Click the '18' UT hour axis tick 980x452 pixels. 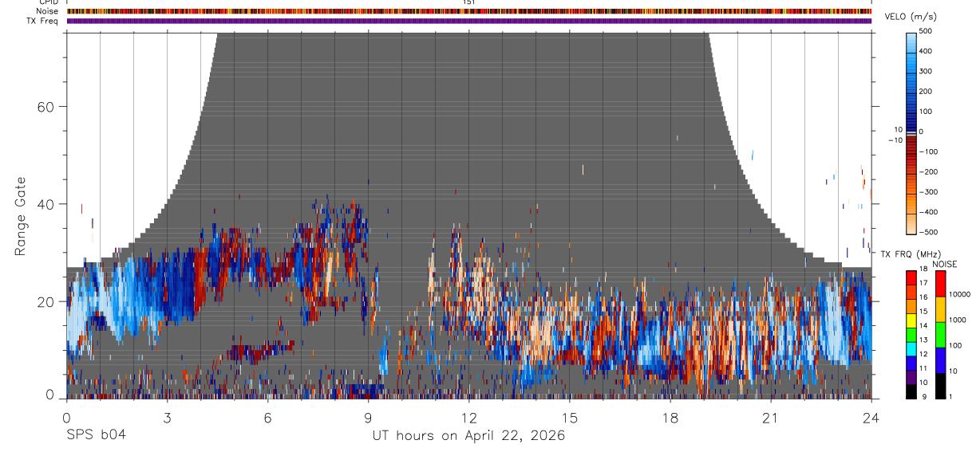670,418
